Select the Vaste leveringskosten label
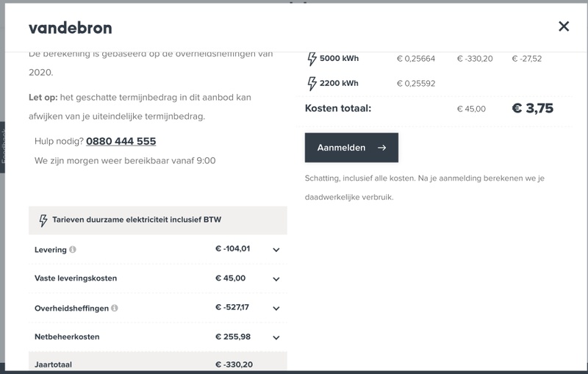This screenshot has width=588, height=374. 76,278
